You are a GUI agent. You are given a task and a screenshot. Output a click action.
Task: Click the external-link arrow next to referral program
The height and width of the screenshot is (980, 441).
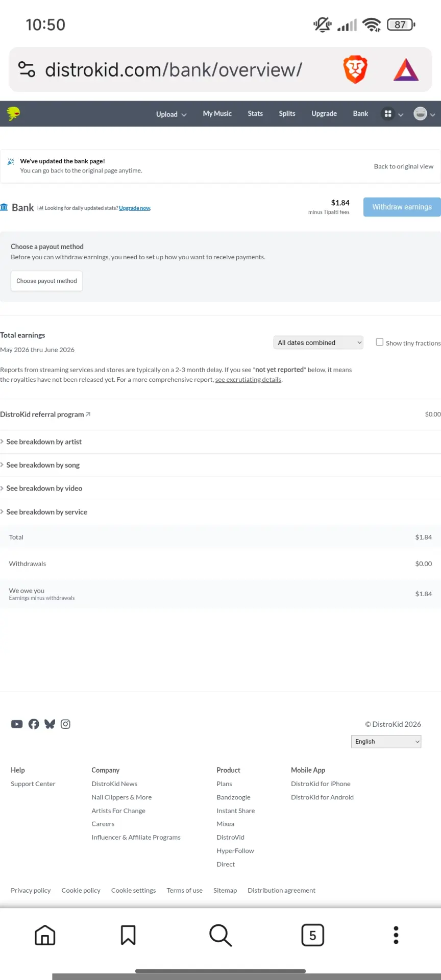point(88,414)
